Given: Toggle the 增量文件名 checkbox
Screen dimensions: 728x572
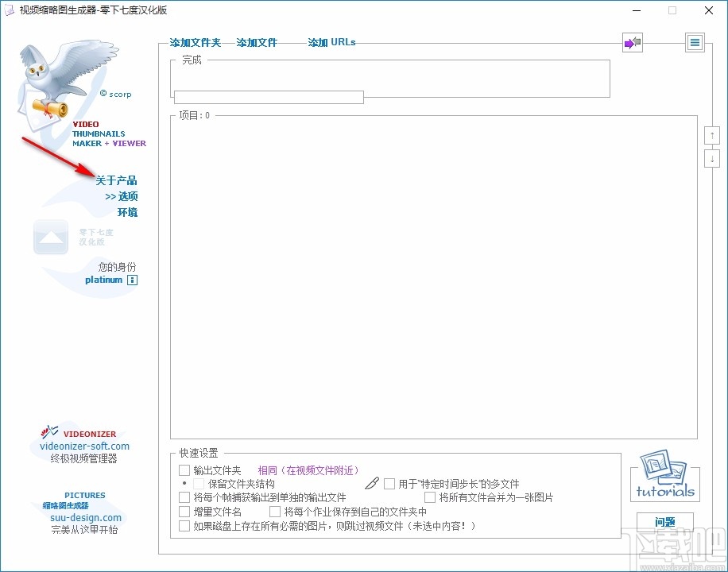Looking at the screenshot, I should pos(184,512).
